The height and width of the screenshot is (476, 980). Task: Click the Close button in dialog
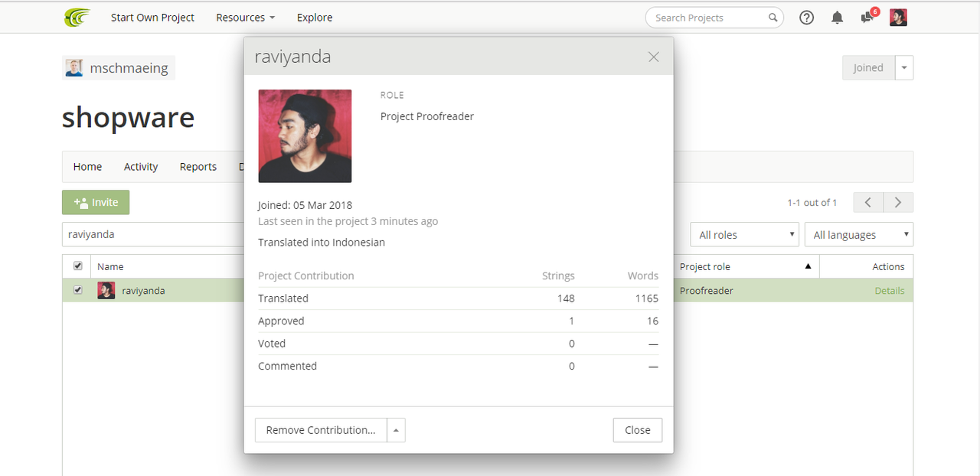(638, 430)
